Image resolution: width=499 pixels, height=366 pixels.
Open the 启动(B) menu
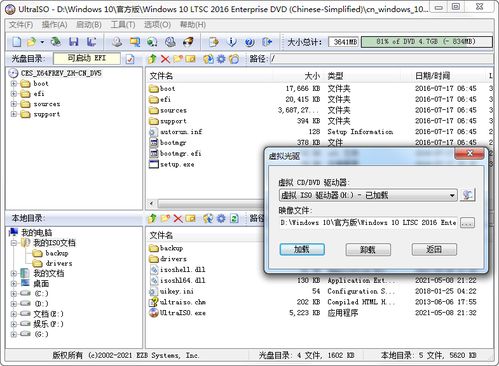89,25
